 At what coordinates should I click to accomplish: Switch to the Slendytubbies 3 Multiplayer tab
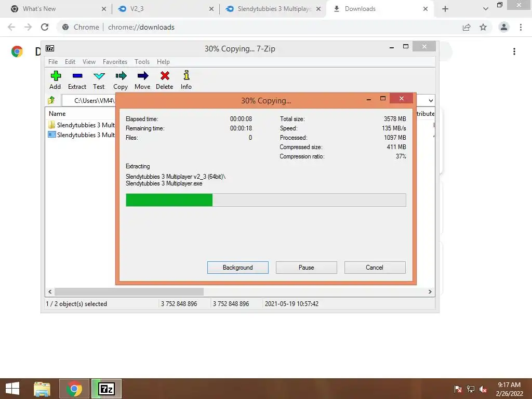pos(273,9)
